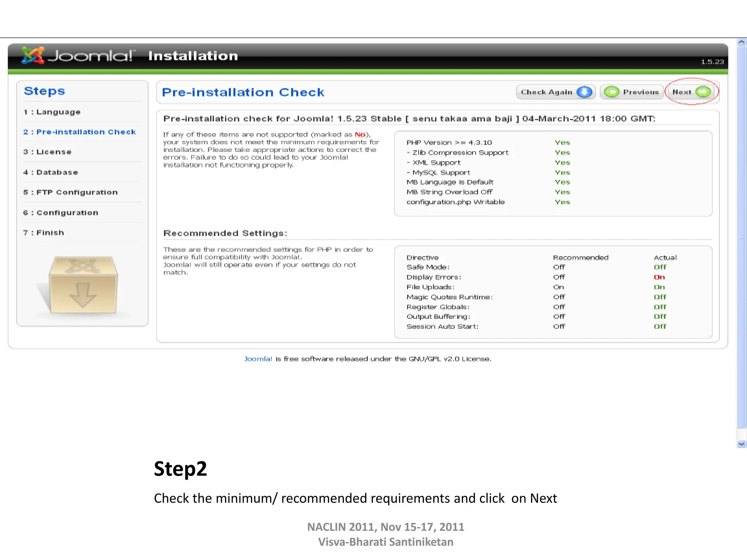Click 'Register Globals:' directive
The width and height of the screenshot is (747, 560).
(438, 307)
